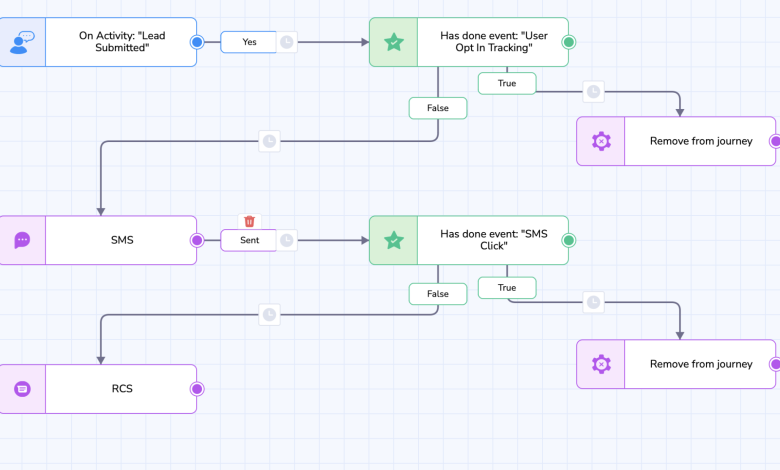Open the delay clock next to Sent label
780x470 pixels.
(287, 240)
